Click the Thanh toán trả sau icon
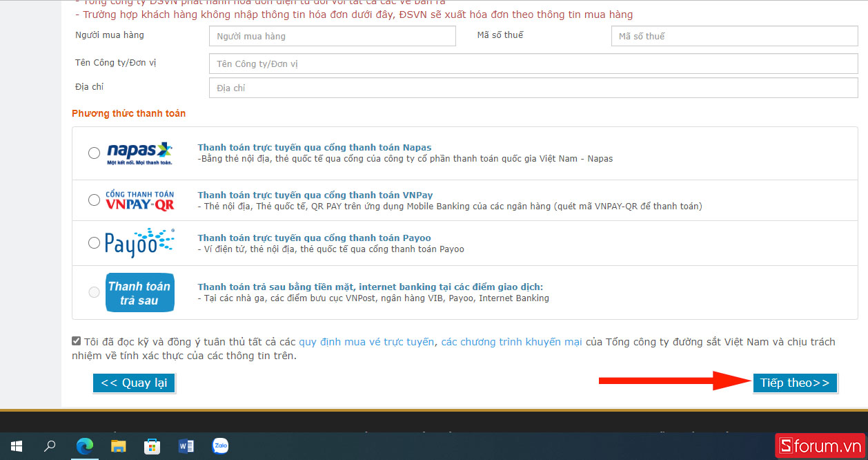The height and width of the screenshot is (460, 868). pyautogui.click(x=139, y=293)
